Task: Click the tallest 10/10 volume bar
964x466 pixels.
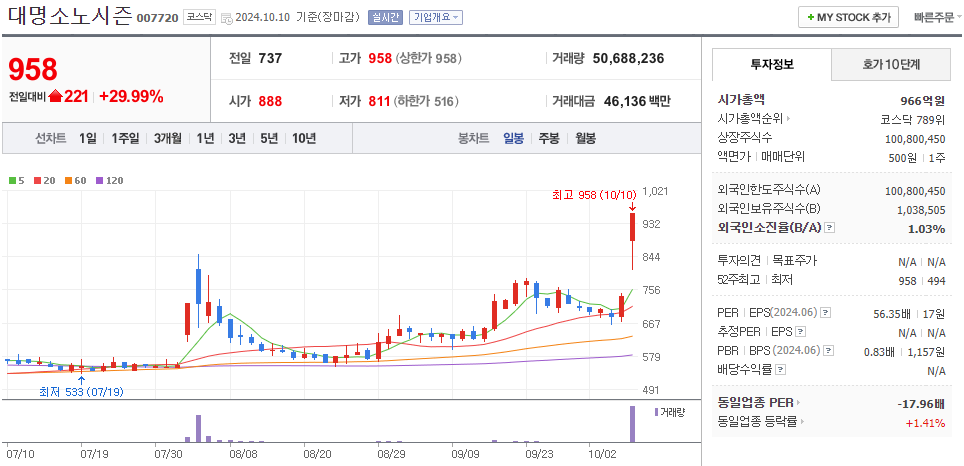Action: [x=632, y=424]
